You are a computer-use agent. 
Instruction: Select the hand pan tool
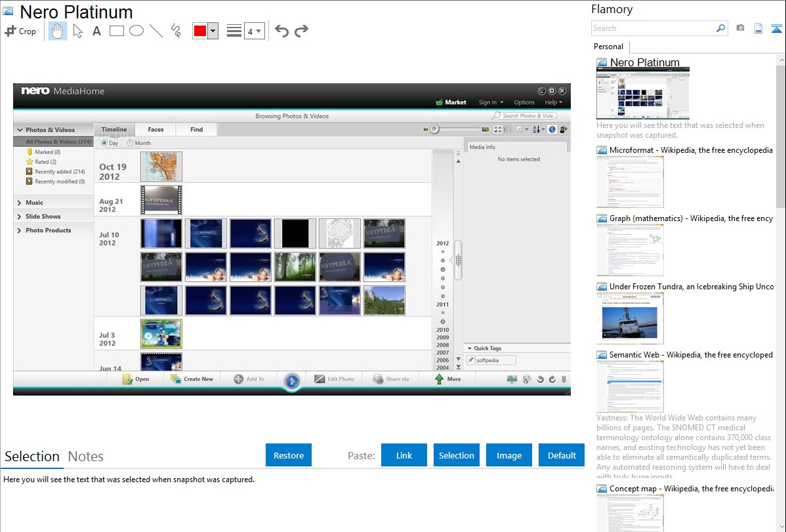57,31
